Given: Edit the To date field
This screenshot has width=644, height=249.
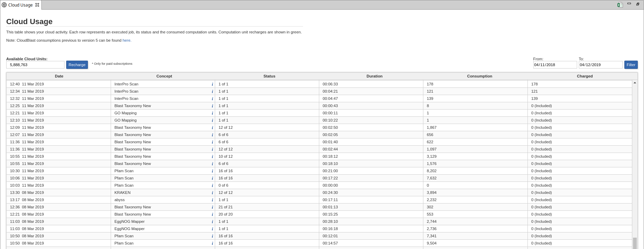Looking at the screenshot, I should 600,65.
